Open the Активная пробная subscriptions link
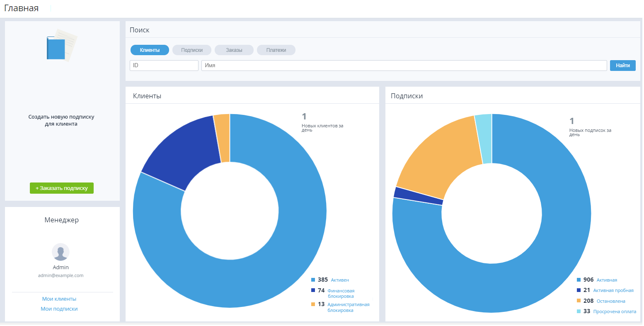Screen dimensions: 644x326 613,290
